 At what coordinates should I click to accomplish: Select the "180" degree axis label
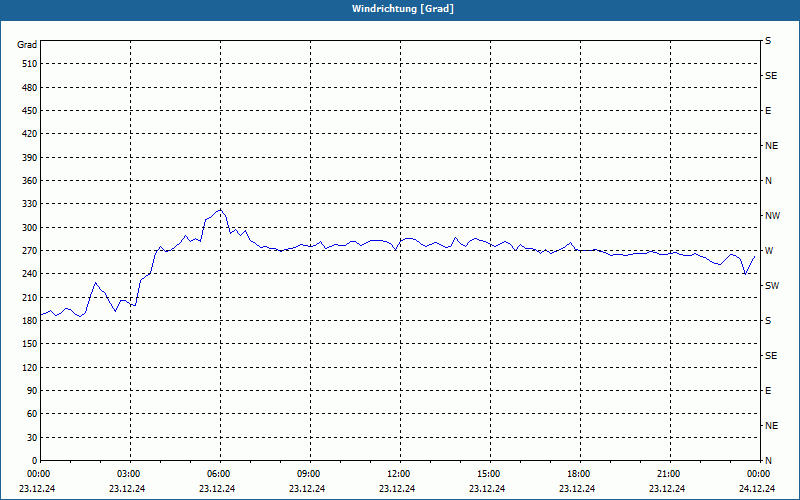30,321
